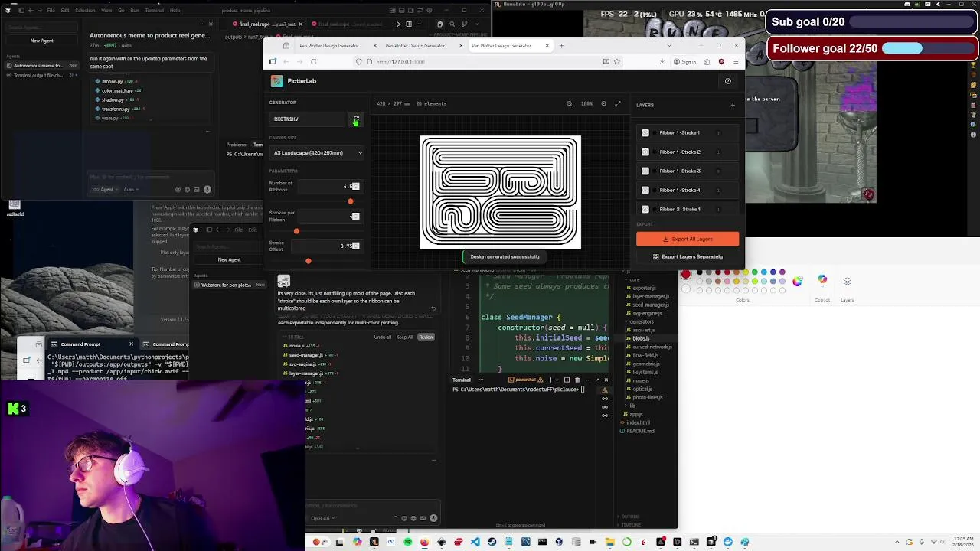Open the browser downloads icon
Screen dimensions: 980x551
(x=662, y=62)
